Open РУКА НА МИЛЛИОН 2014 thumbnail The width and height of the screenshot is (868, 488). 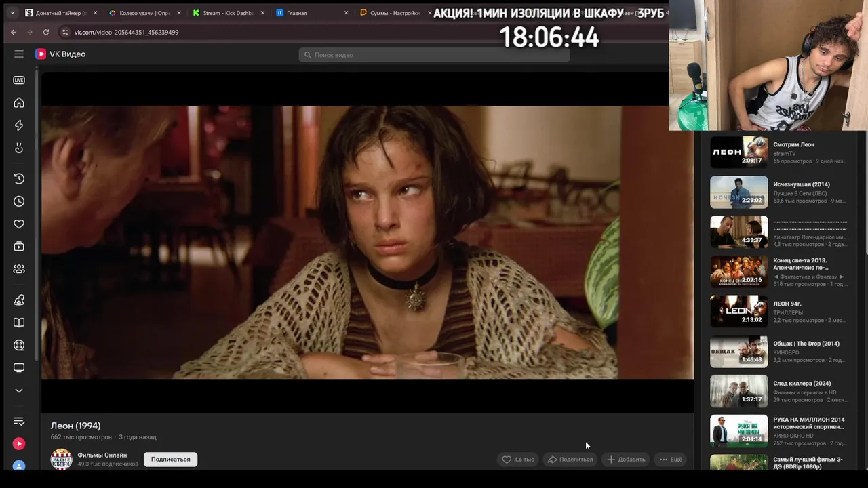click(x=739, y=431)
